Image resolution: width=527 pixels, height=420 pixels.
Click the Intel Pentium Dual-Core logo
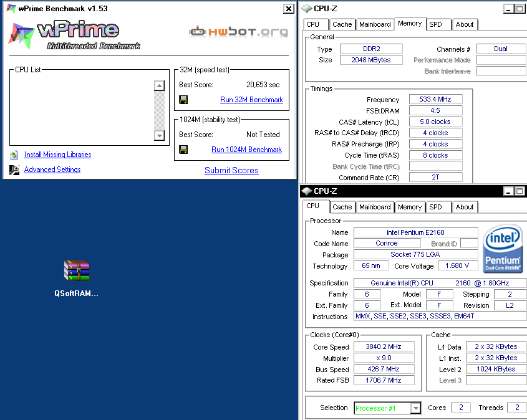pyautogui.click(x=503, y=248)
